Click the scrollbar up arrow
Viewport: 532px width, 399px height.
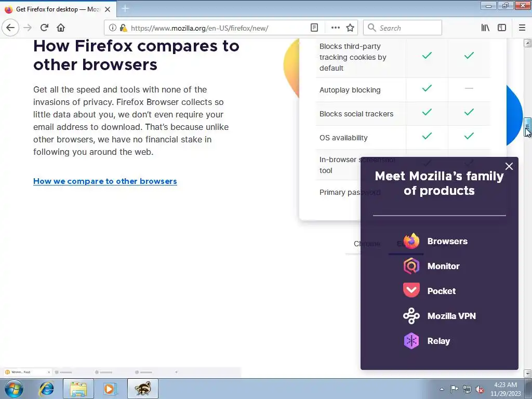(x=527, y=43)
